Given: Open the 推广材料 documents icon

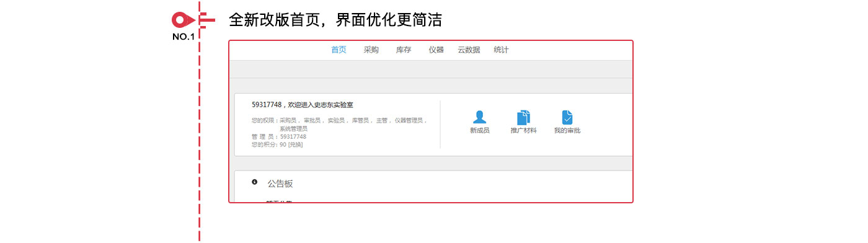Looking at the screenshot, I should point(524,117).
